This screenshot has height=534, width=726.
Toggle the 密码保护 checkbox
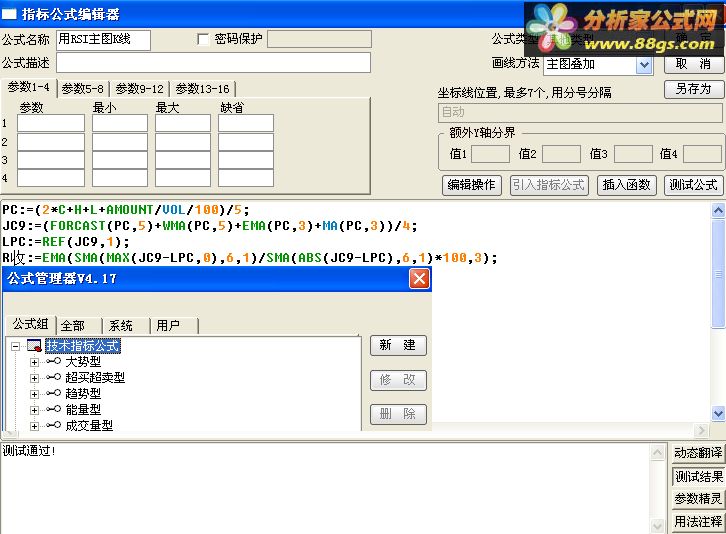[203, 39]
